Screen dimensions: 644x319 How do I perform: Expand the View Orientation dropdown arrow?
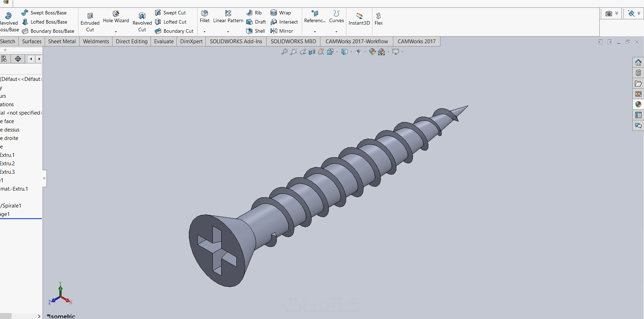tap(337, 52)
